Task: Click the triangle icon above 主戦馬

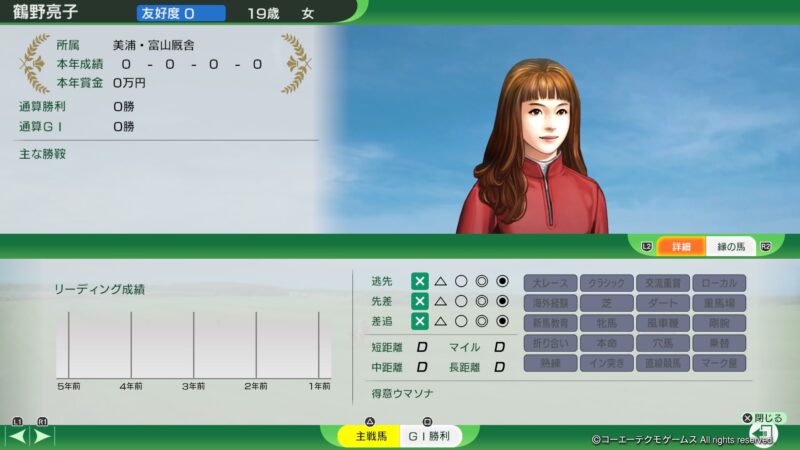Action: click(370, 421)
